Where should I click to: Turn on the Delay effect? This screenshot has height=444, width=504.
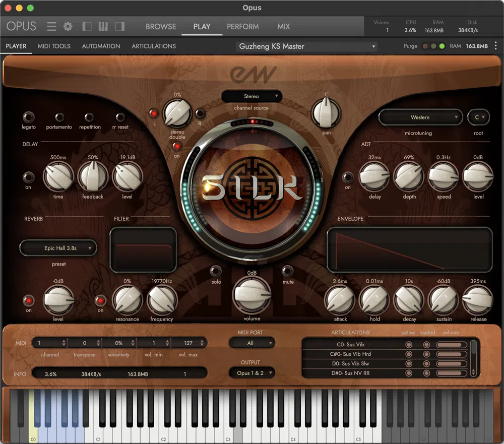pyautogui.click(x=29, y=177)
